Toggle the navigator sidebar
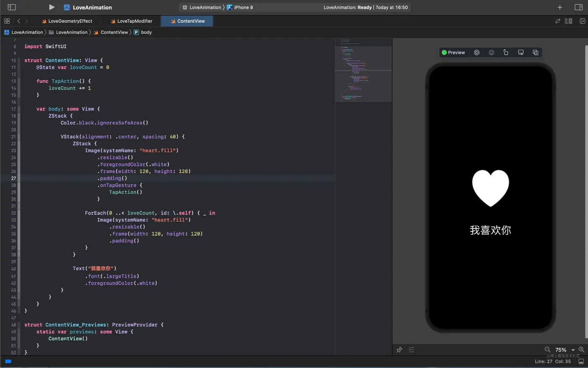Screen dimensions: 588x368 12,7
